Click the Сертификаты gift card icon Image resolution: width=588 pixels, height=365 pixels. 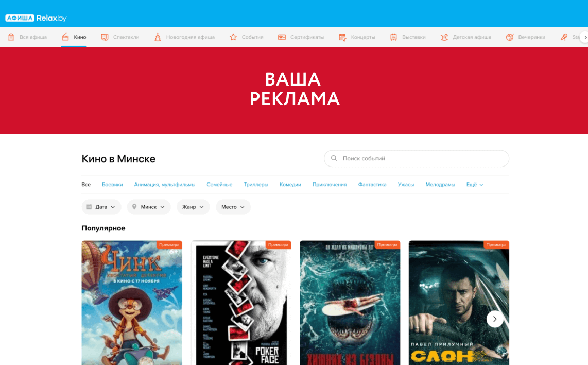[x=282, y=37]
